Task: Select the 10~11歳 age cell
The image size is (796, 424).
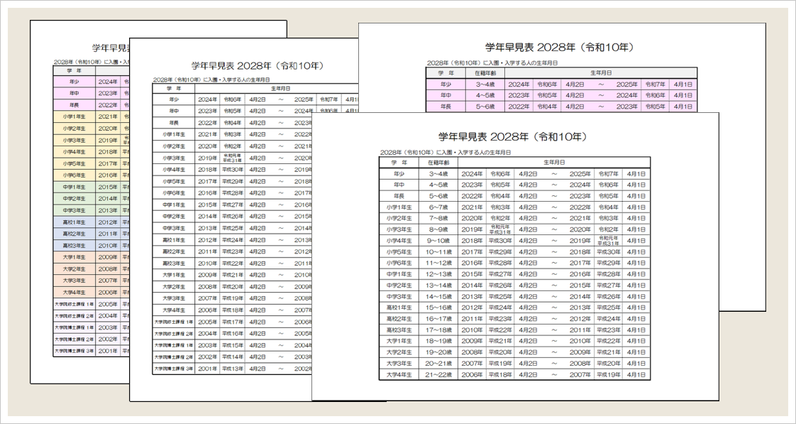Action: (438, 252)
